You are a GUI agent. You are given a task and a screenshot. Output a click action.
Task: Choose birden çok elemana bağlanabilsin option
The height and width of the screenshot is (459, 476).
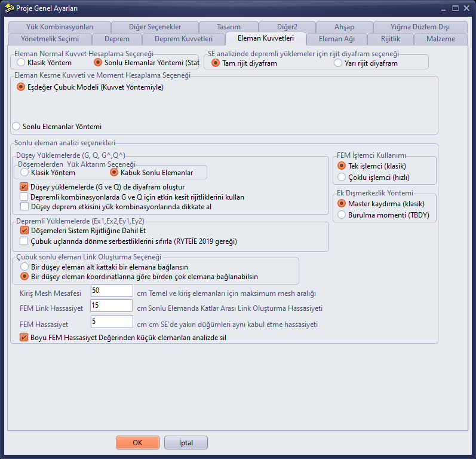(x=139, y=277)
